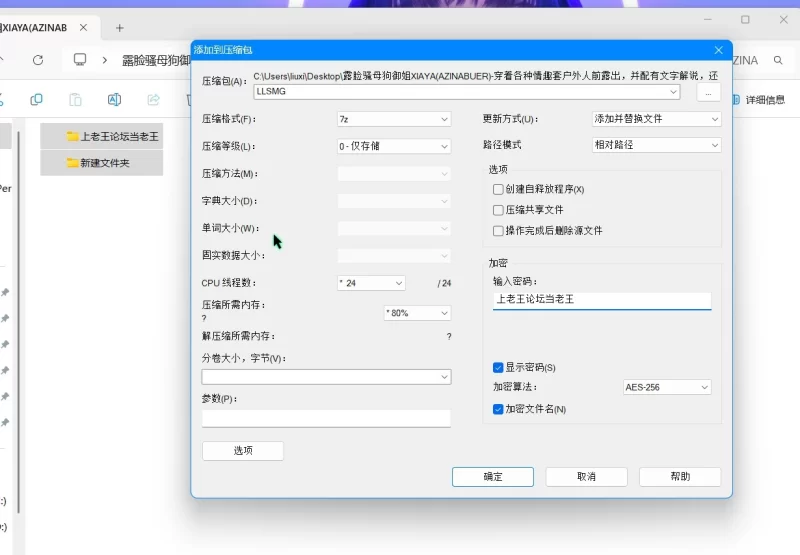The height and width of the screenshot is (555, 800).
Task: Click the 选项 button
Action: [243, 450]
